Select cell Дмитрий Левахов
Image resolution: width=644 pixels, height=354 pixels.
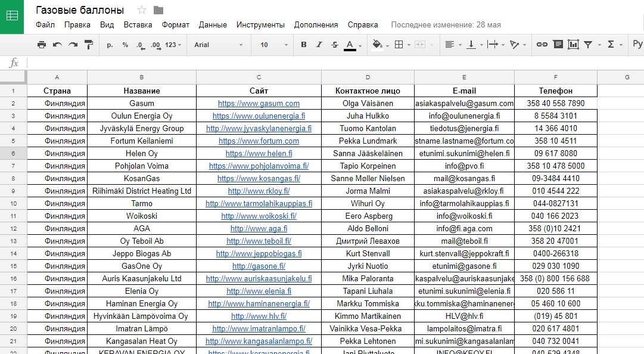(368, 241)
